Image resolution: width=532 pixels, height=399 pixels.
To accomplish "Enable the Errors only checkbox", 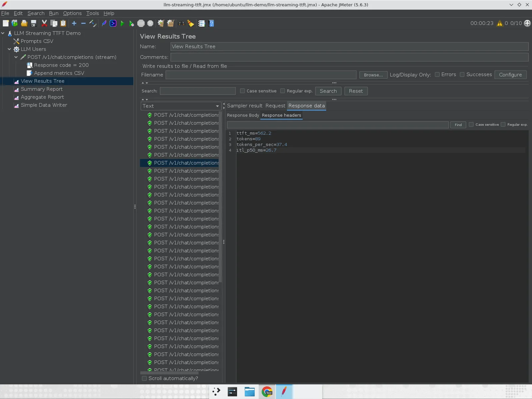I will tap(437, 74).
